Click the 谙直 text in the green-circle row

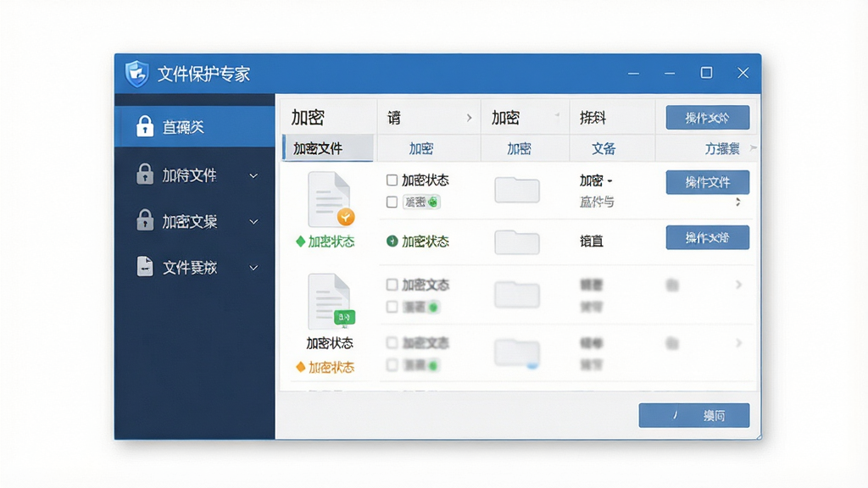591,241
